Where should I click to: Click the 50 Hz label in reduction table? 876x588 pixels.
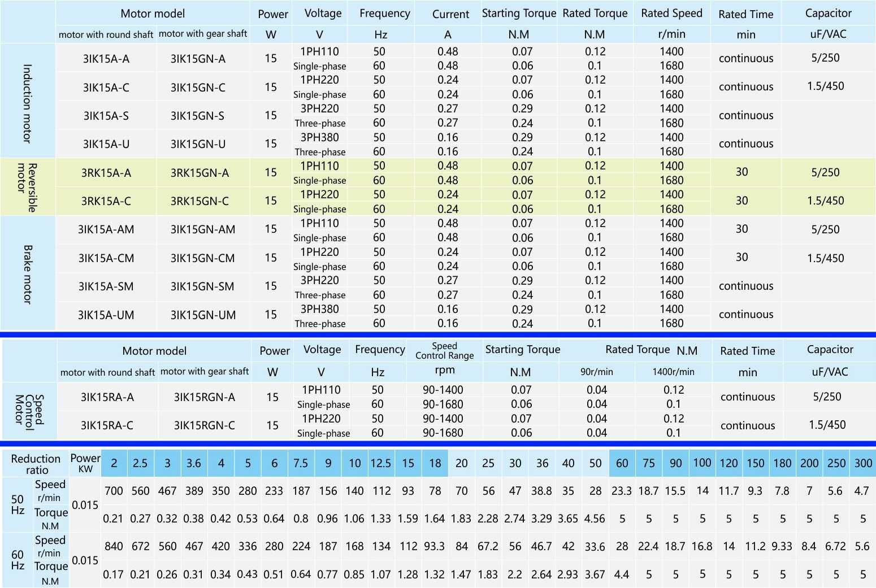click(18, 504)
